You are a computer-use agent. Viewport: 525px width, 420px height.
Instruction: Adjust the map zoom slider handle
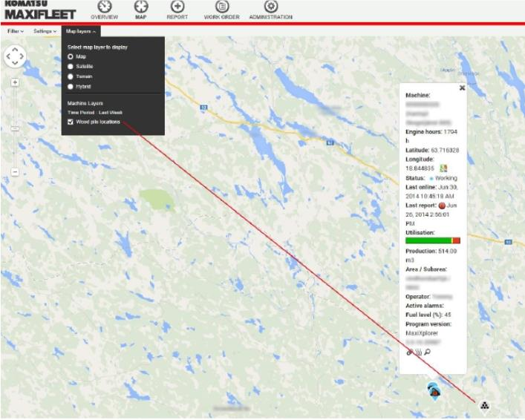(15, 128)
